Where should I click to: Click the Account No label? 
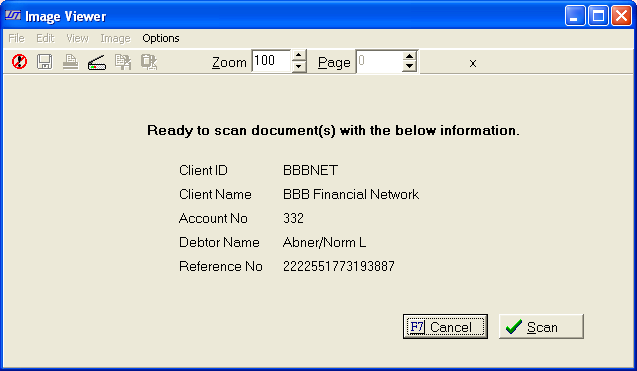pos(213,218)
